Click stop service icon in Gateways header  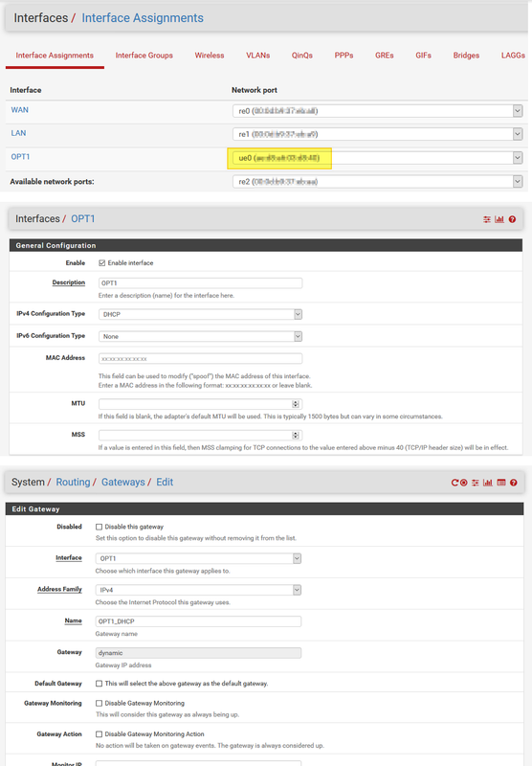[464, 483]
